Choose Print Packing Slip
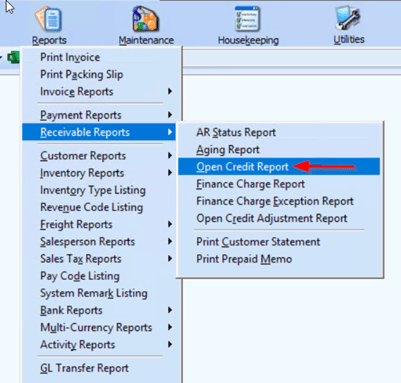The height and width of the screenshot is (383, 401). coord(99,74)
